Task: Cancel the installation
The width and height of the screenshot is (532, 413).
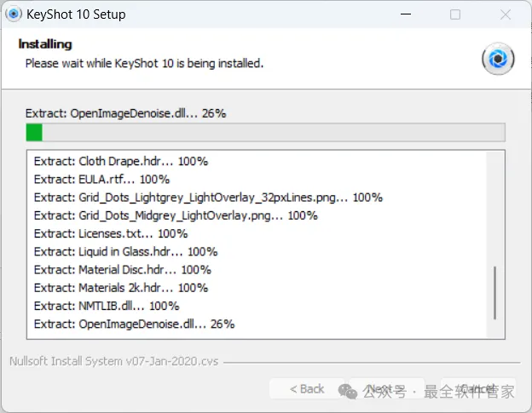Action: pos(478,389)
